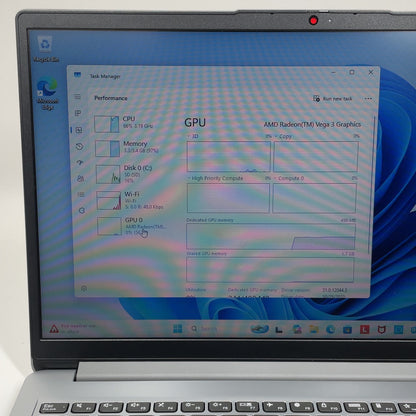Viewport: 416px width, 416px height.
Task: Maximize the Task Manager window
Action: point(352,72)
